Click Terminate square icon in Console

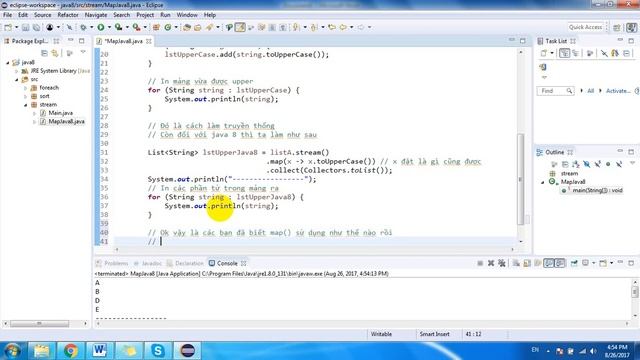(x=480, y=263)
